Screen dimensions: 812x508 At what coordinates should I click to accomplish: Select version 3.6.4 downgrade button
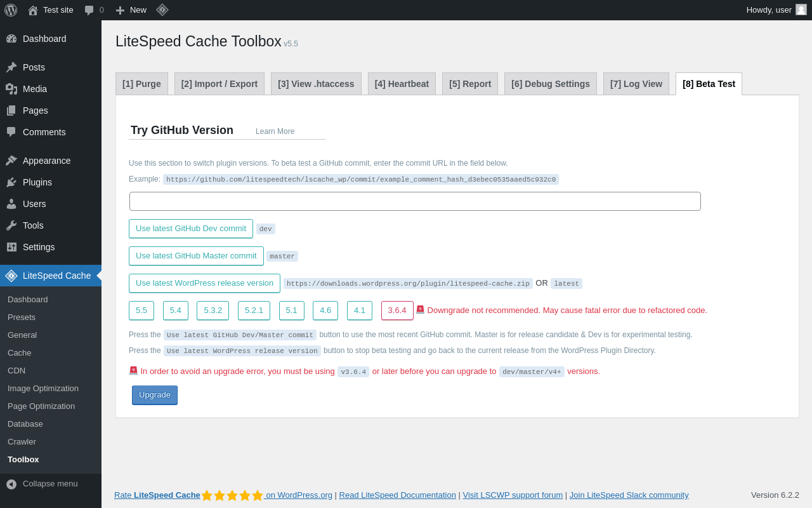click(x=397, y=311)
